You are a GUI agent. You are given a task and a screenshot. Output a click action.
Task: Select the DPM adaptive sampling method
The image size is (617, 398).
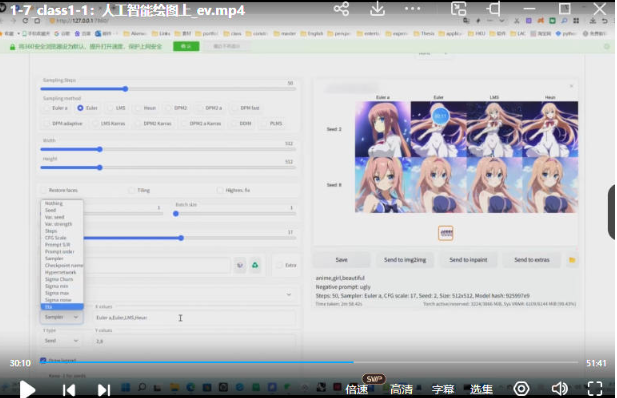pos(63,124)
